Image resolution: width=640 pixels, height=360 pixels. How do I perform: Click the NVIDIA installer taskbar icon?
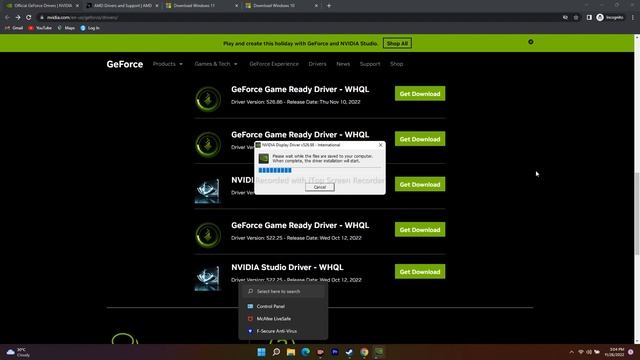pyautogui.click(x=379, y=352)
